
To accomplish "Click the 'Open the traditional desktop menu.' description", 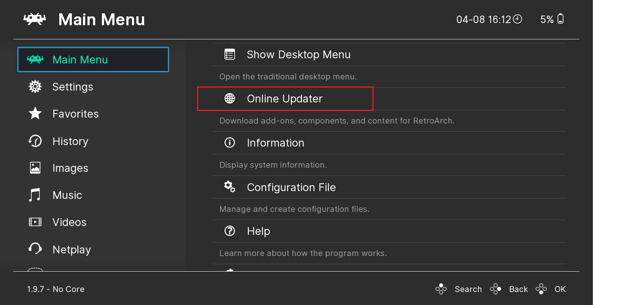I will (x=288, y=76).
